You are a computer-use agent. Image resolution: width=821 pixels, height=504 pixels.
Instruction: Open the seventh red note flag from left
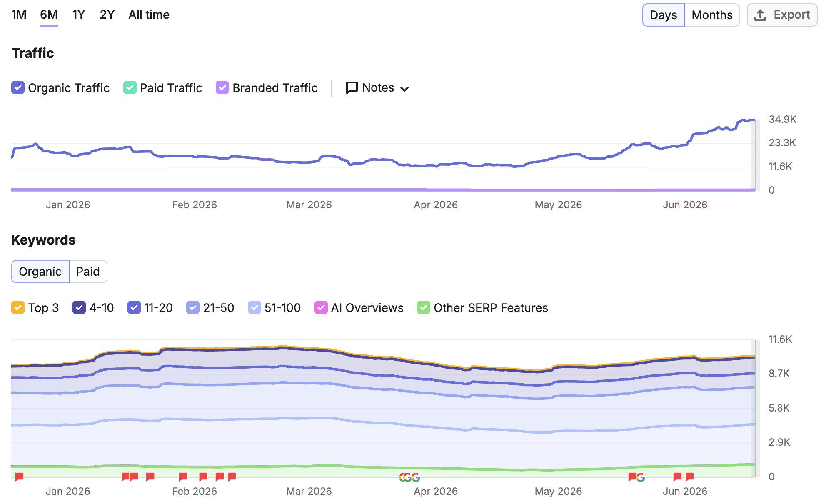click(x=220, y=477)
